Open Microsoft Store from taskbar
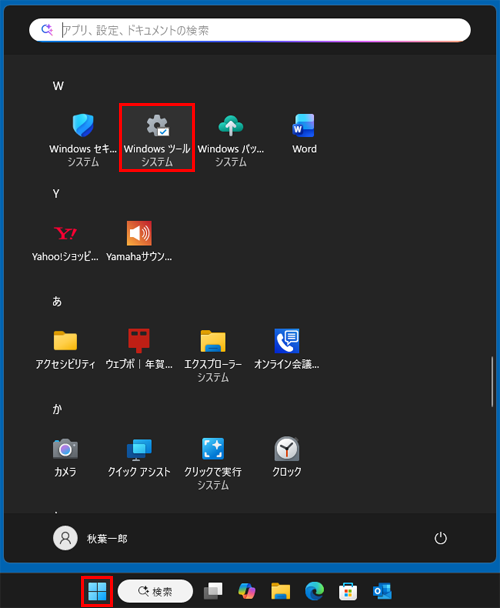This screenshot has height=608, width=500. coord(348,591)
